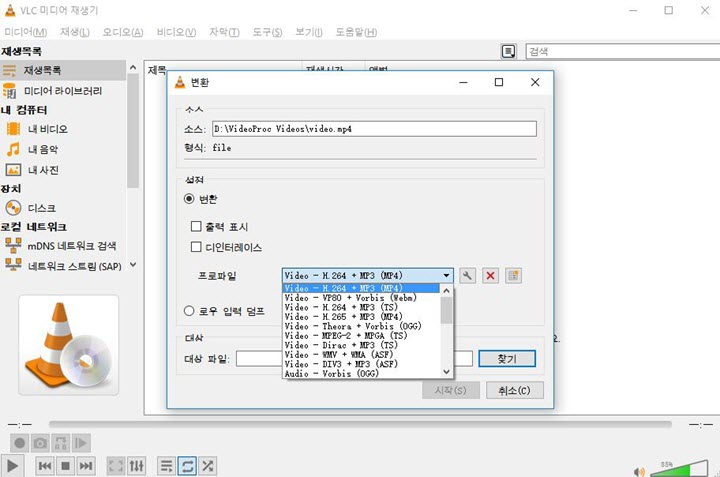Choose Video - MPEG-2 + MPGA (TS)
This screenshot has height=477, width=720.
pyautogui.click(x=361, y=336)
